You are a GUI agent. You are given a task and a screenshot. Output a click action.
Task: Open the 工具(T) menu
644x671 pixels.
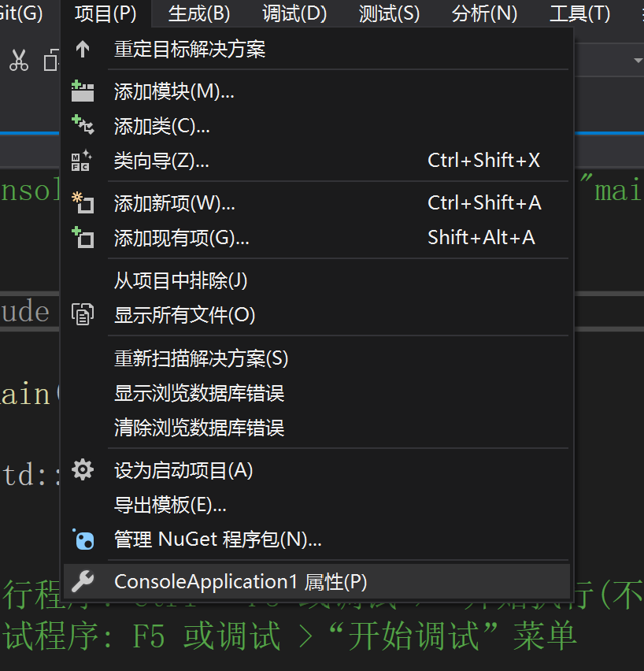579,13
